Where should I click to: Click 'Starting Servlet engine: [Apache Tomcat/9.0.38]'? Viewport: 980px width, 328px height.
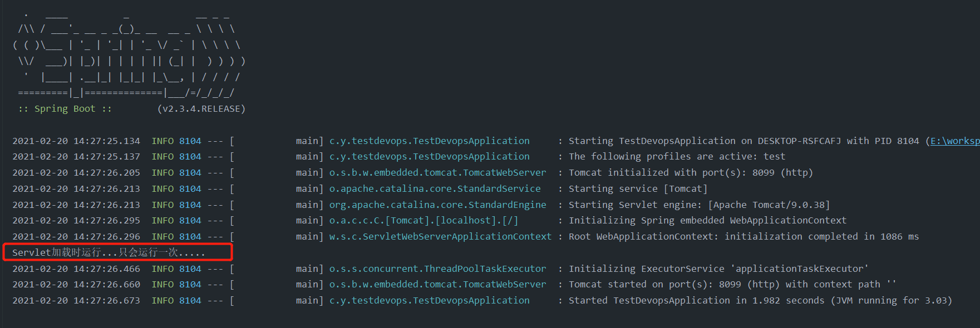[x=699, y=205]
